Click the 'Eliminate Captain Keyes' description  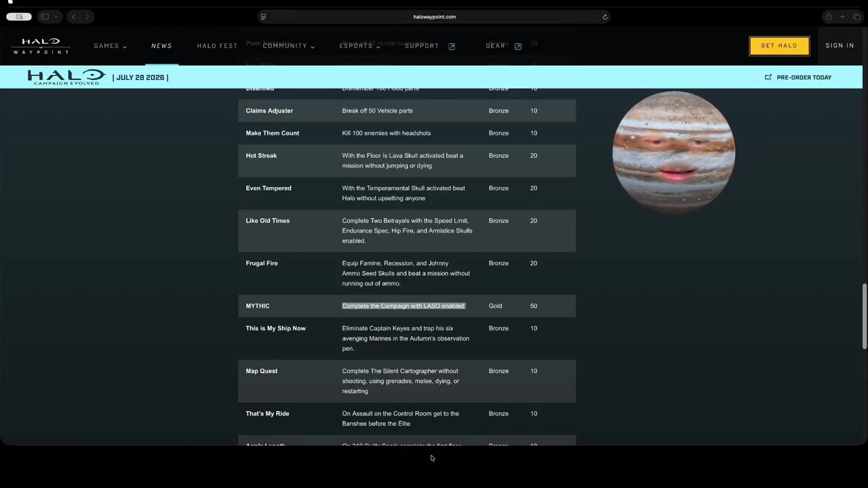click(406, 338)
